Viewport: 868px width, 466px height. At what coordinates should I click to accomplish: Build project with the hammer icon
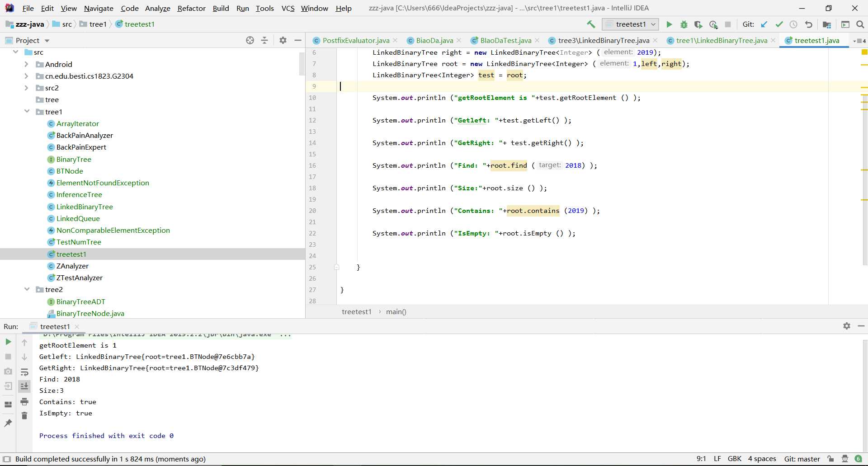tap(591, 24)
